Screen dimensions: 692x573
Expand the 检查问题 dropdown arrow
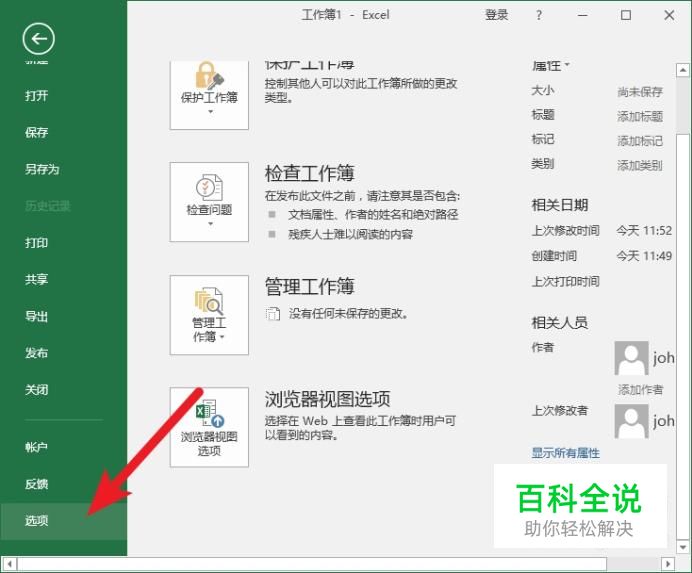(211, 224)
